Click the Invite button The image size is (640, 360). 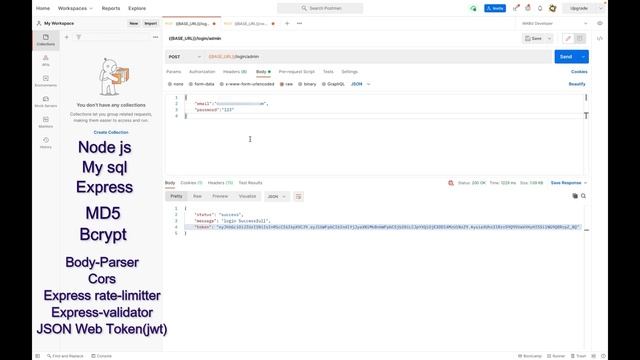coord(495,8)
